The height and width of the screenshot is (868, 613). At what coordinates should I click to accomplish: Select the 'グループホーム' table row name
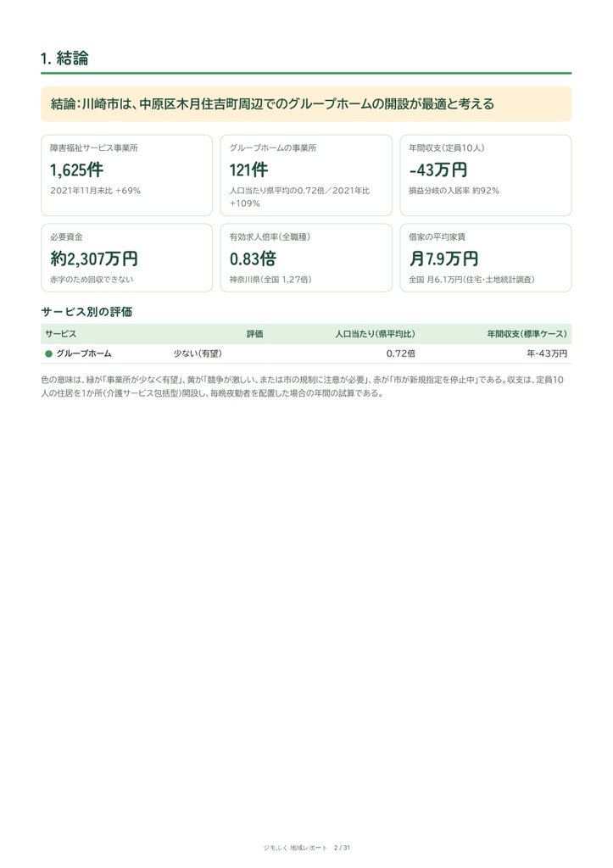point(84,353)
